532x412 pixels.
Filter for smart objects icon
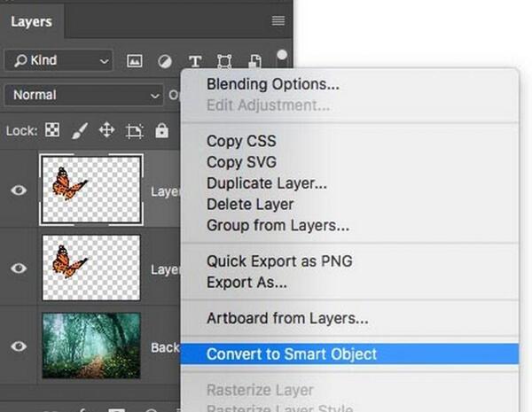[x=255, y=62]
